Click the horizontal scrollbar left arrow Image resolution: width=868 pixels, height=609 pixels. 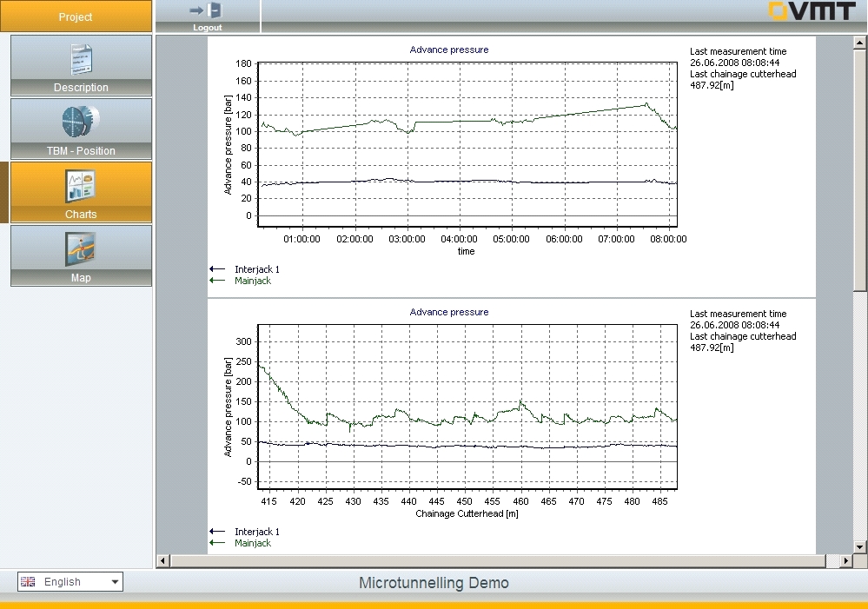[x=162, y=561]
